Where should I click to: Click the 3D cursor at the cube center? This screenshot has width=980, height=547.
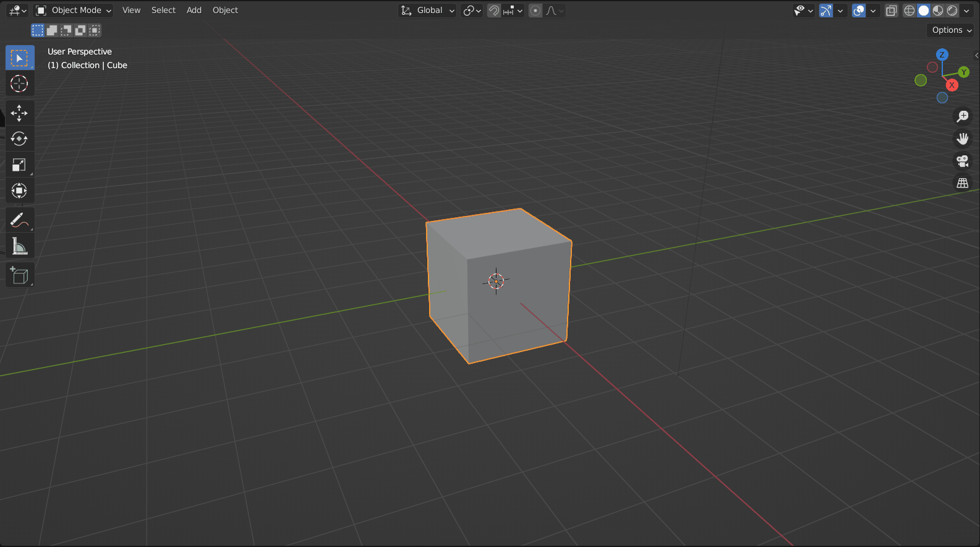[x=496, y=281]
